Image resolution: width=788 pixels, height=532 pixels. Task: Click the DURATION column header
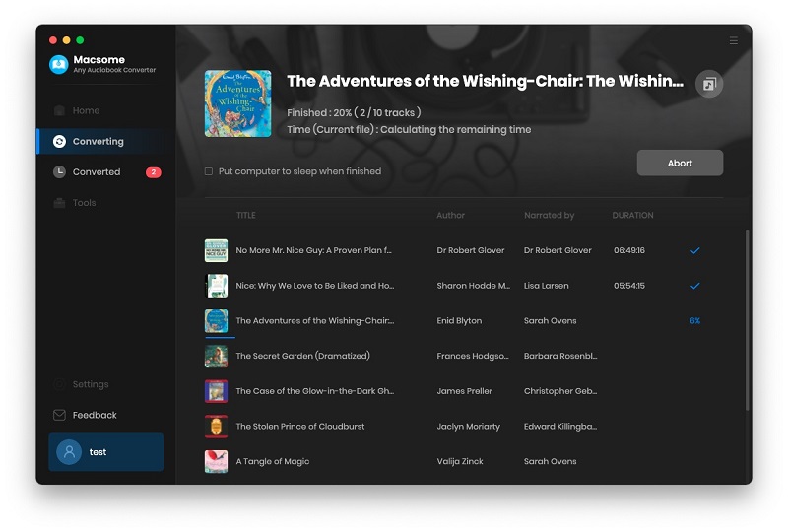632,215
